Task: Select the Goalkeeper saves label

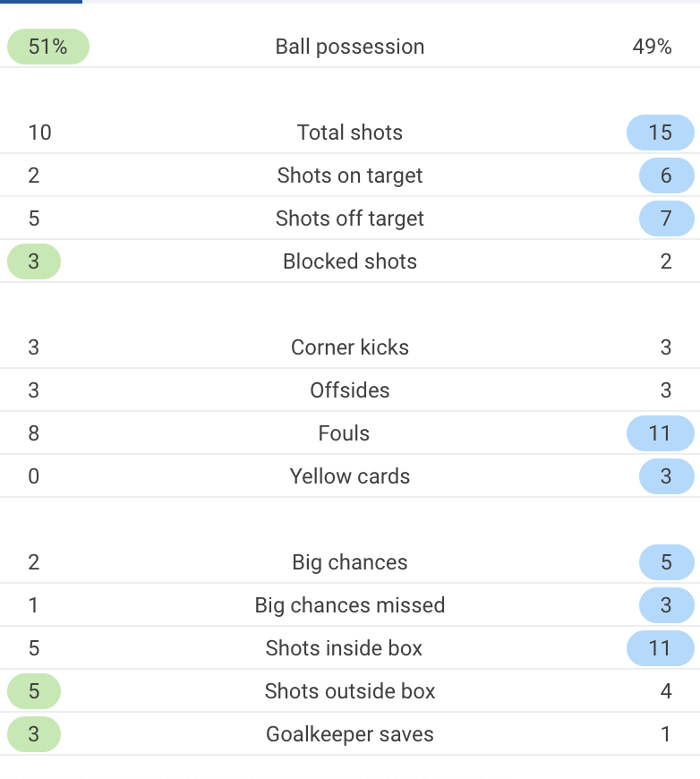Action: (x=350, y=734)
